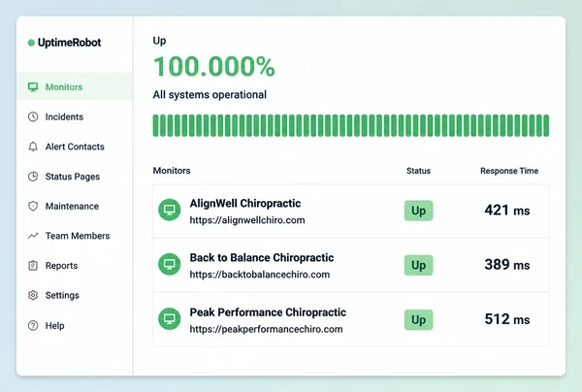The height and width of the screenshot is (392, 582).
Task: Click the Status Pages pie icon
Action: 33,177
